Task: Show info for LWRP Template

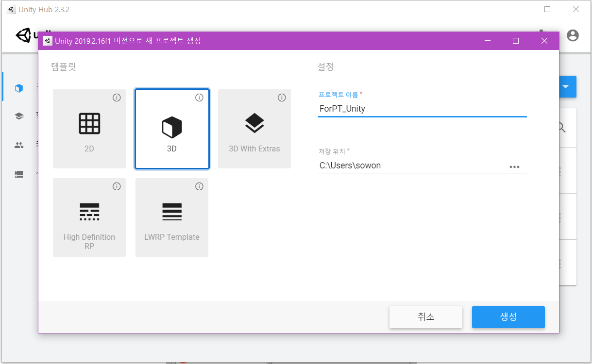Action: pos(199,186)
